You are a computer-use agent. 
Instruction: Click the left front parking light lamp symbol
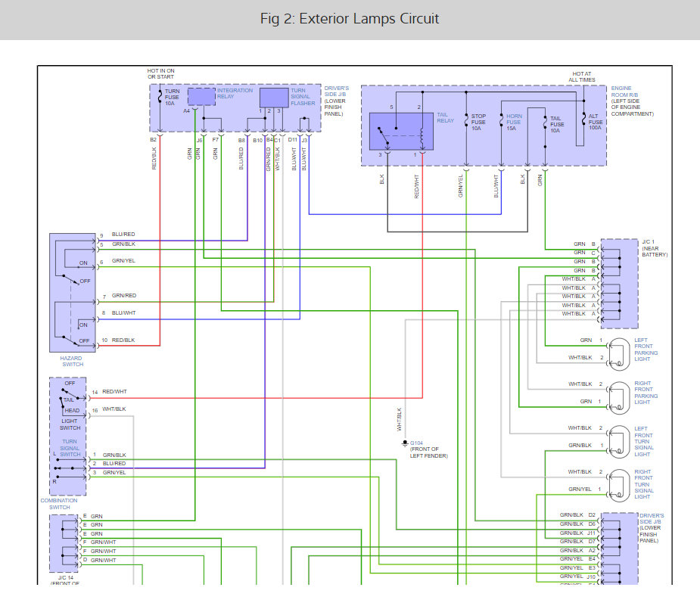[619, 353]
